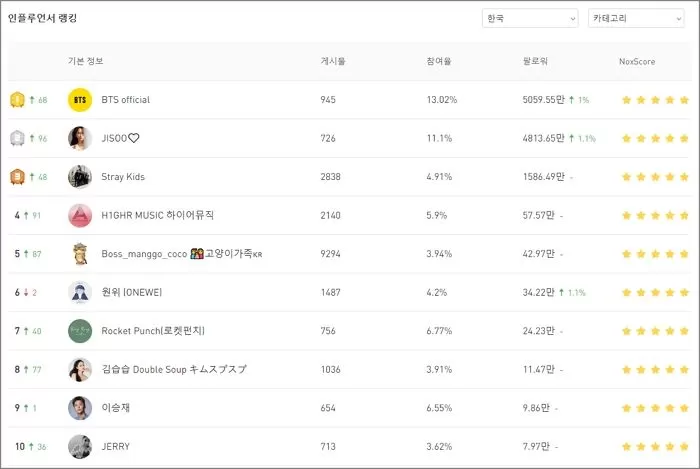Click the silver second-place rank badge

[x=17, y=138]
